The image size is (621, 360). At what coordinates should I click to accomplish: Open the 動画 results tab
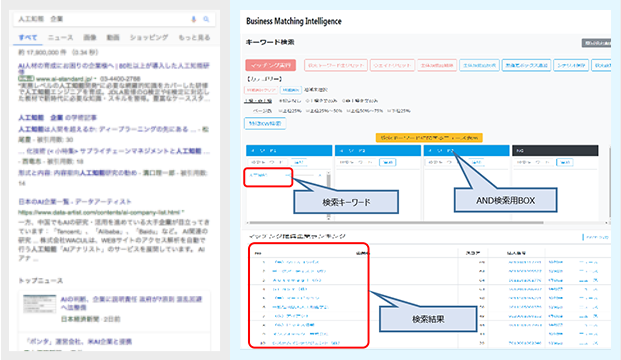pos(113,38)
